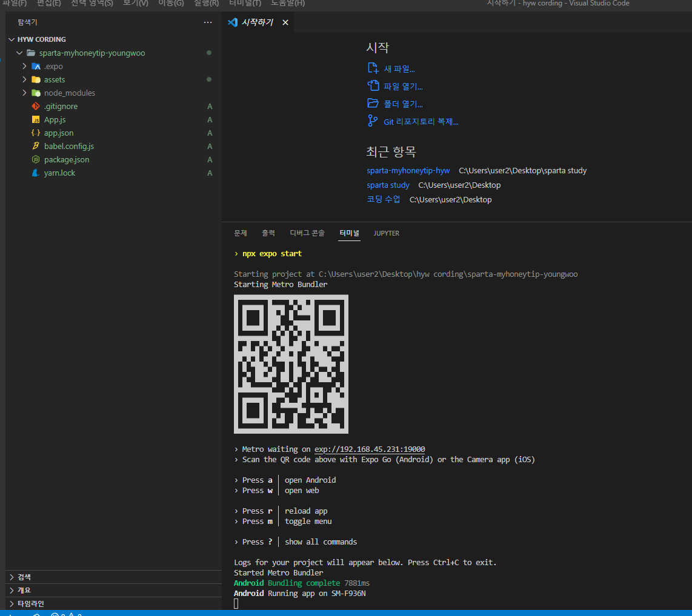Click the yarn.lock Yarn icon
Viewport: 692px width, 616px height.
pos(36,173)
